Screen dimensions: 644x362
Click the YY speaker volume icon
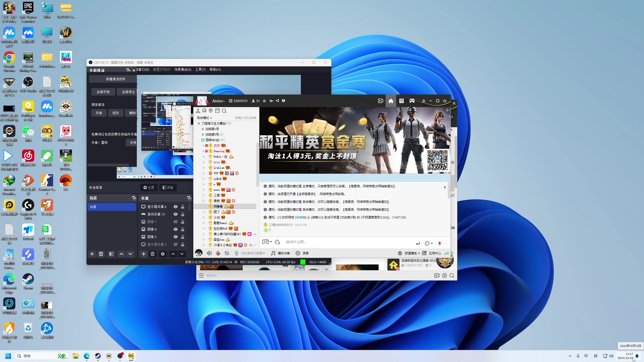(209, 253)
